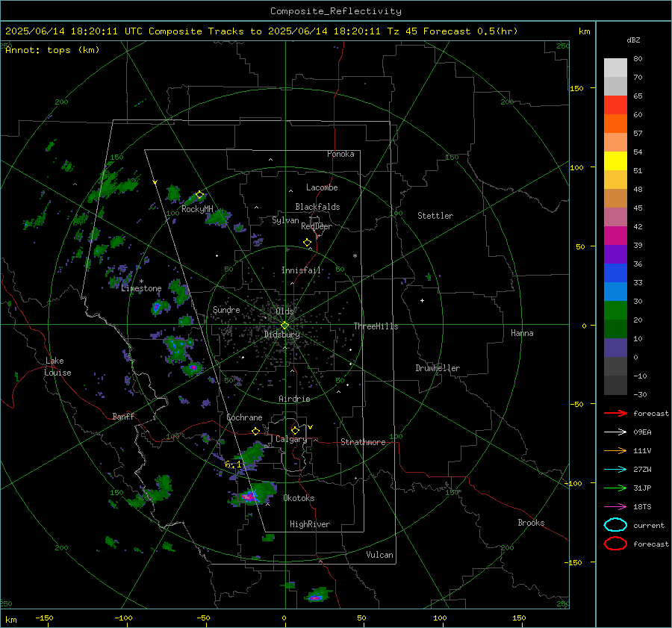Click the Hanna label
Viewport: 672px width, 628px height.
[x=522, y=332]
